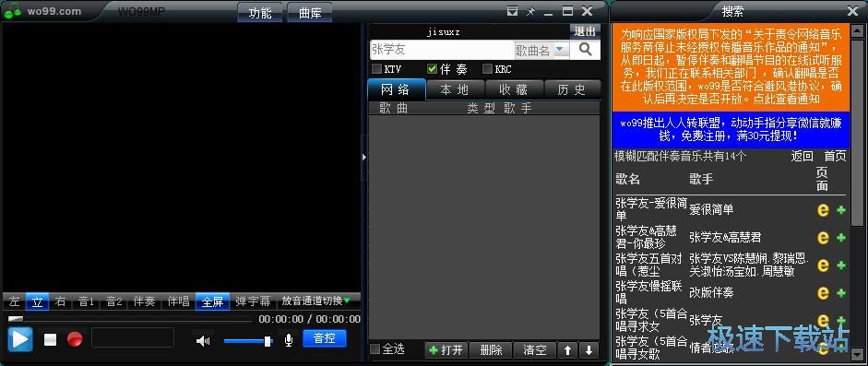Screen dimensions: 868x366
Task: Search songs using the magnifier icon
Action: pyautogui.click(x=585, y=50)
